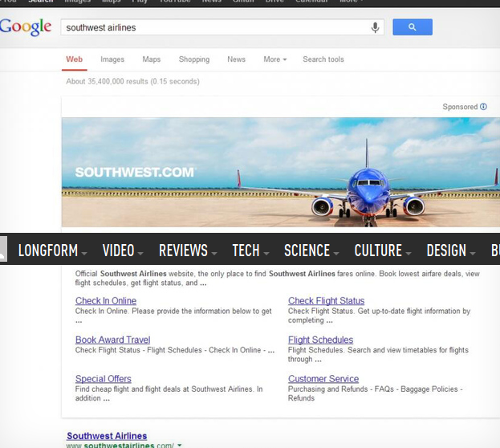
Task: Open the Flight Schedules link
Action: [320, 340]
